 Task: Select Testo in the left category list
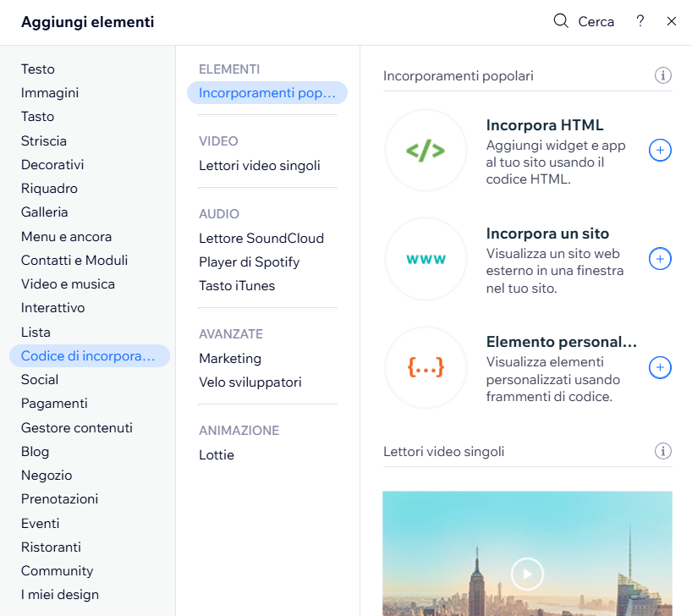[38, 69]
